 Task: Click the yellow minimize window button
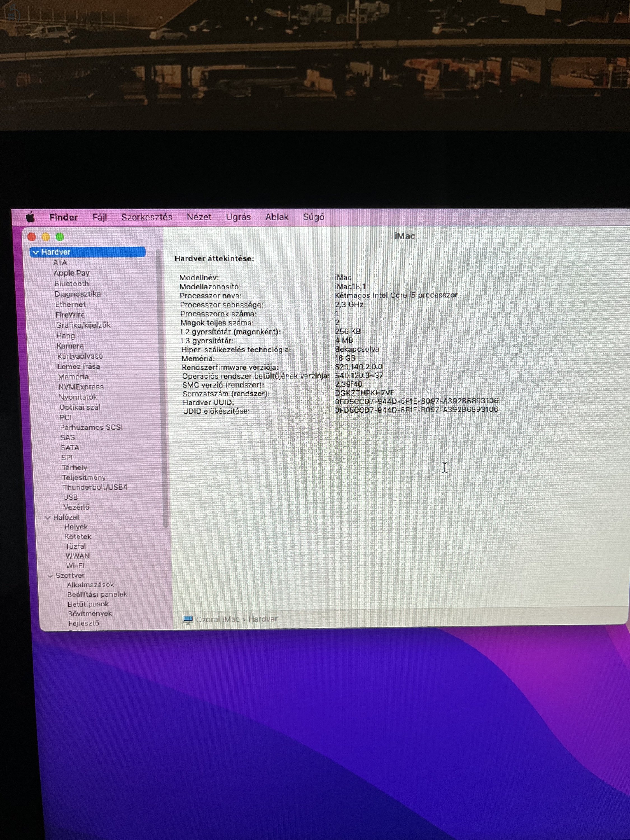tap(46, 237)
